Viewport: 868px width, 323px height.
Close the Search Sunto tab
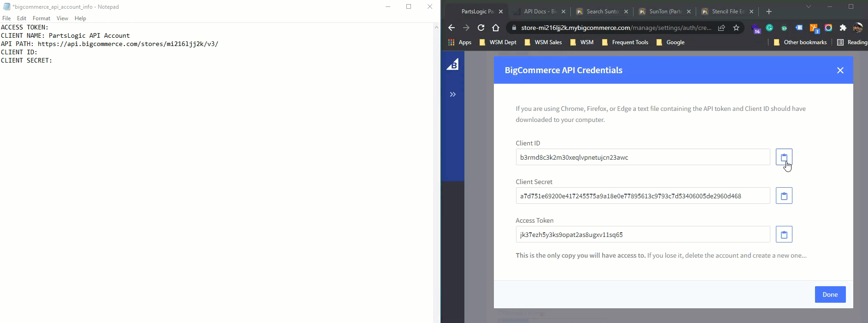point(626,12)
